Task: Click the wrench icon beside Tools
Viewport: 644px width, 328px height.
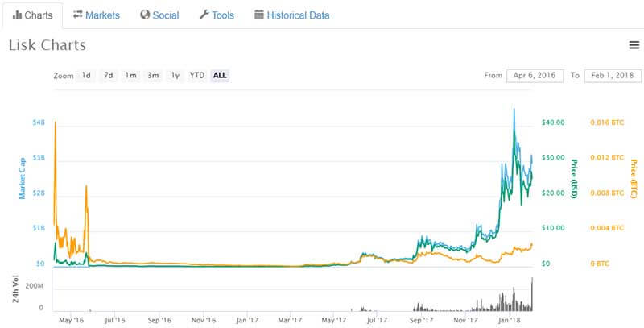Action: pos(204,15)
